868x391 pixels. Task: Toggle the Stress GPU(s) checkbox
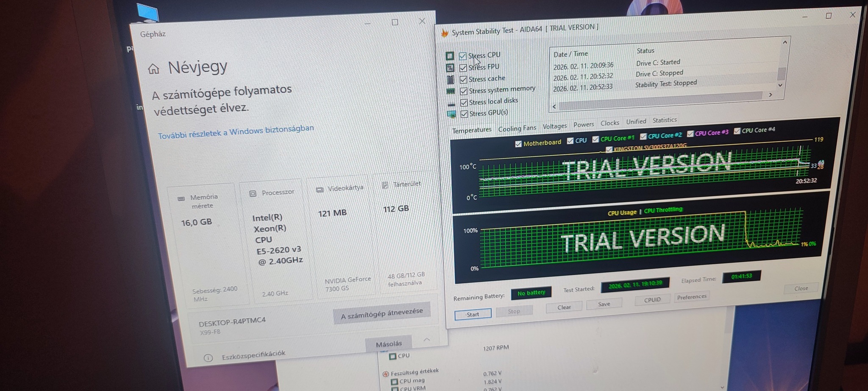(x=465, y=114)
